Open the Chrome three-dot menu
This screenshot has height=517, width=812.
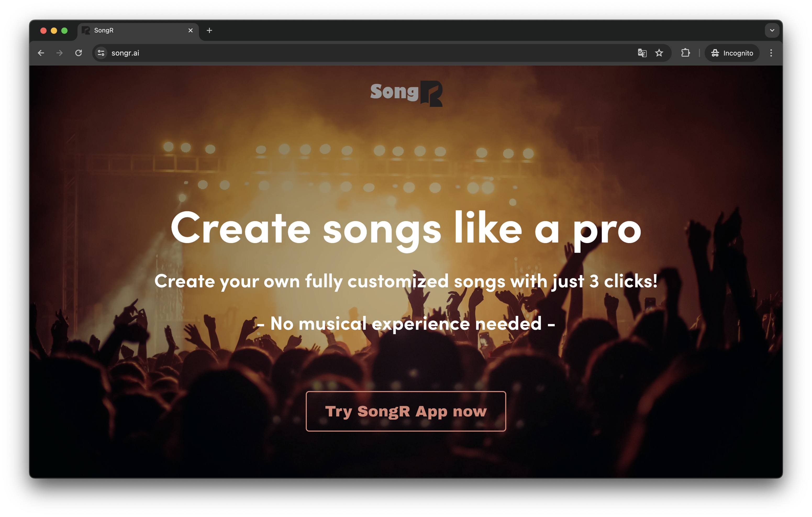tap(771, 53)
